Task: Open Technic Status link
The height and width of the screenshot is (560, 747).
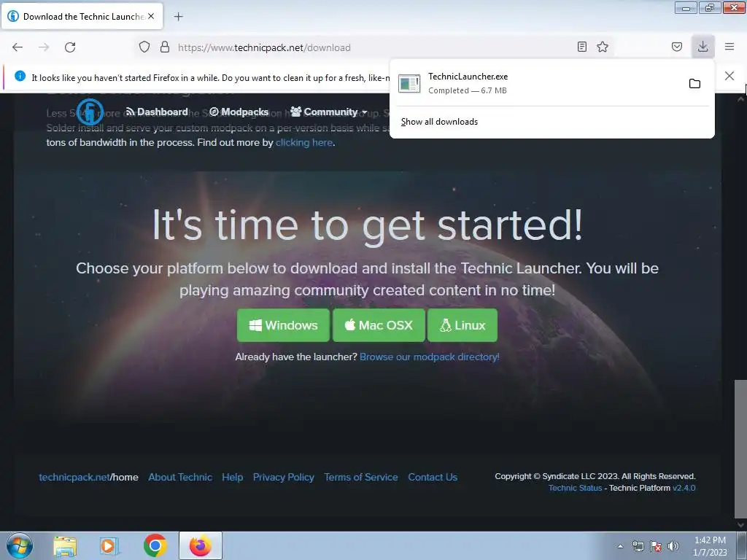Action: 575,488
